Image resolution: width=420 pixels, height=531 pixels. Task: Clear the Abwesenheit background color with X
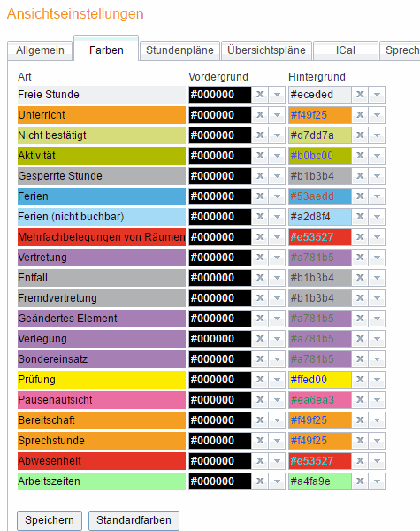click(360, 461)
